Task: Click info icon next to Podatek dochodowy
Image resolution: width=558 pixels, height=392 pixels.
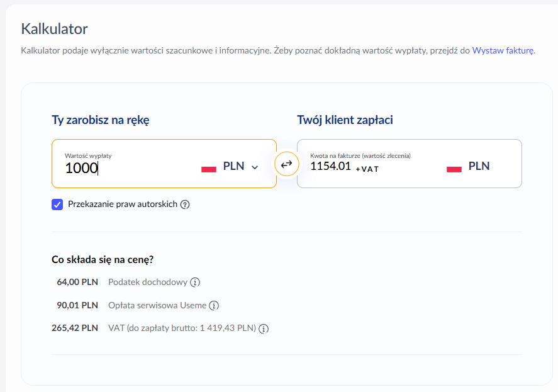Action: point(195,283)
